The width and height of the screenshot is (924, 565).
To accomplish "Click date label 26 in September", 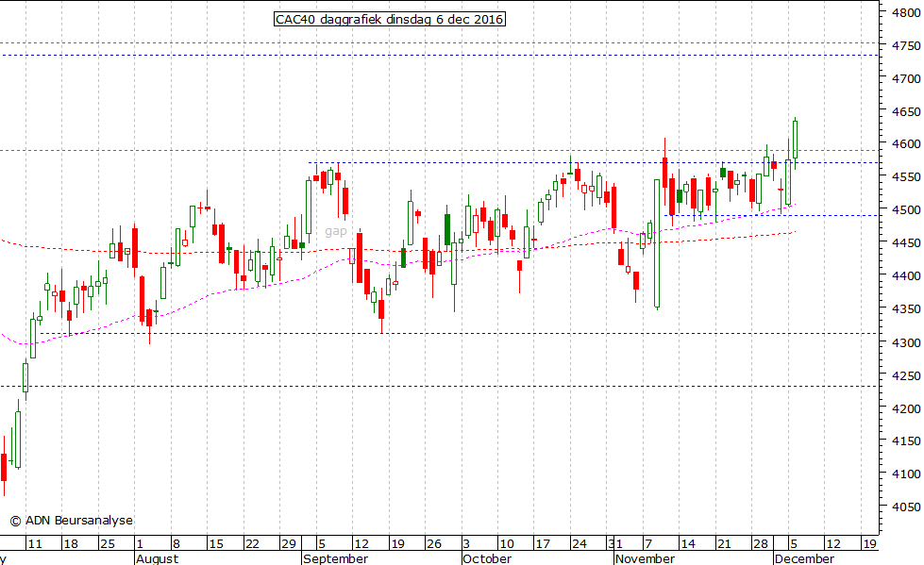I will click(434, 544).
